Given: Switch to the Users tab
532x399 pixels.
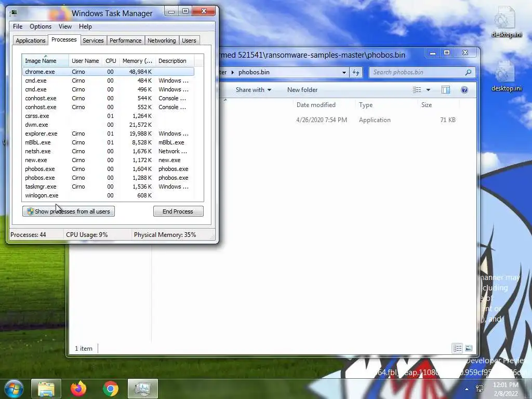Looking at the screenshot, I should [x=189, y=41].
